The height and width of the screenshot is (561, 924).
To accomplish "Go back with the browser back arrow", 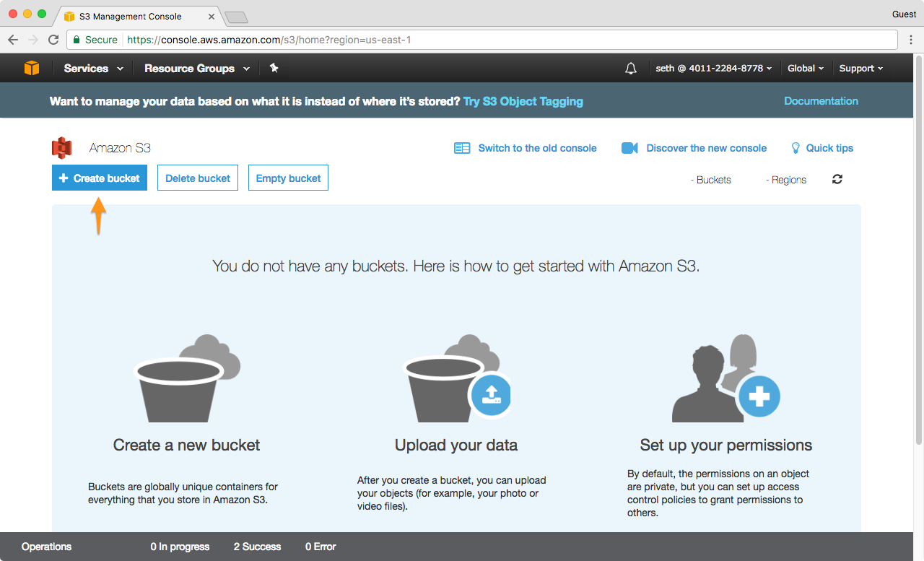I will click(13, 40).
